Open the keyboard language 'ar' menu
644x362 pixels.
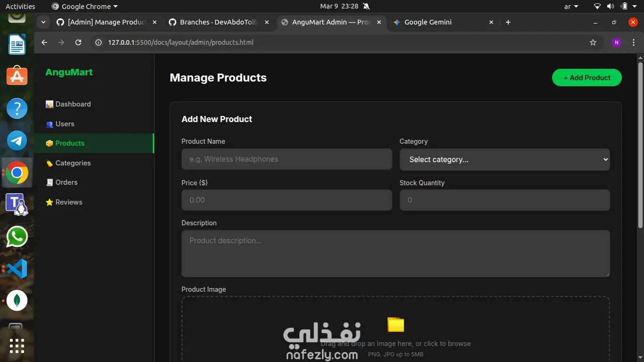pos(571,7)
